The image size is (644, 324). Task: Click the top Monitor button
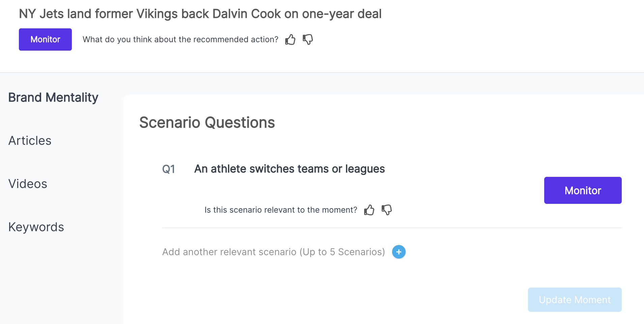coord(45,39)
